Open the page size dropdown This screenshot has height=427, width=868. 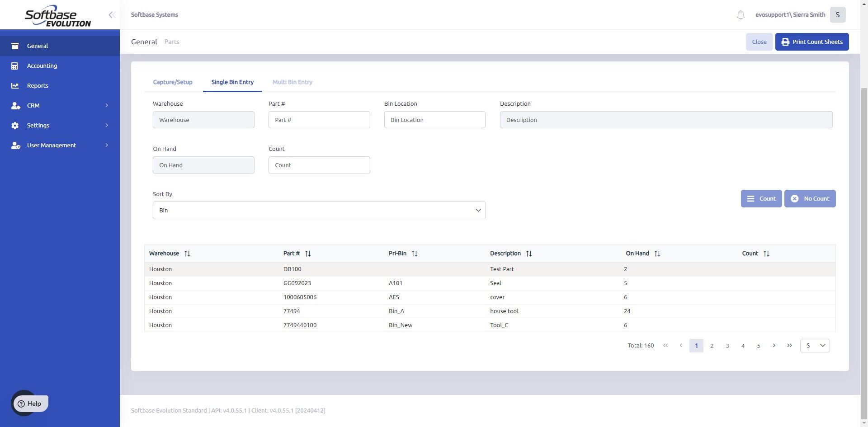[x=815, y=346]
